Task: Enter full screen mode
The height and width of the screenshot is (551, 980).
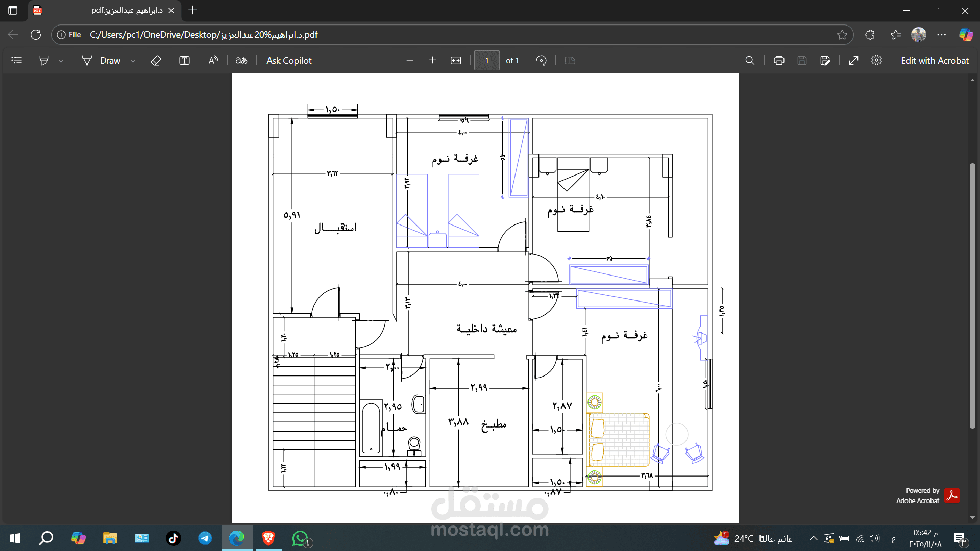Action: point(853,60)
